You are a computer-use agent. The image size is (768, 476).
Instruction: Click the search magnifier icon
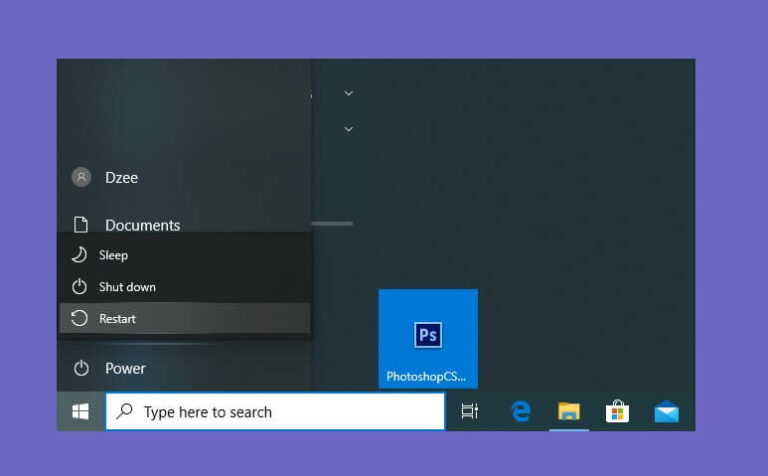pyautogui.click(x=124, y=411)
